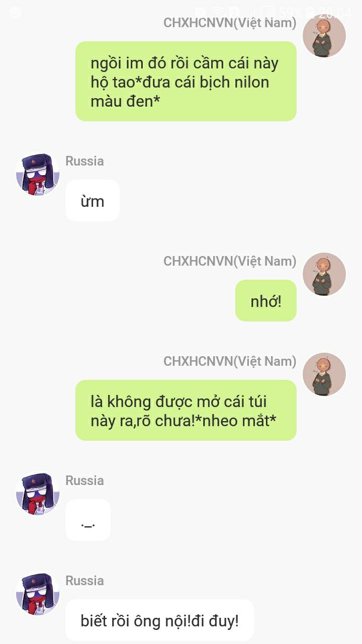Tap Việt Nam avatar beside "không được mở" message

(x=324, y=374)
